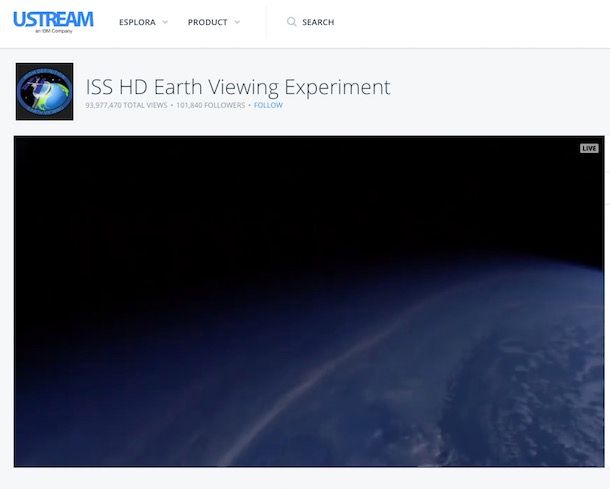This screenshot has width=610, height=489.
Task: Click the 101,840 followers count
Action: (212, 105)
